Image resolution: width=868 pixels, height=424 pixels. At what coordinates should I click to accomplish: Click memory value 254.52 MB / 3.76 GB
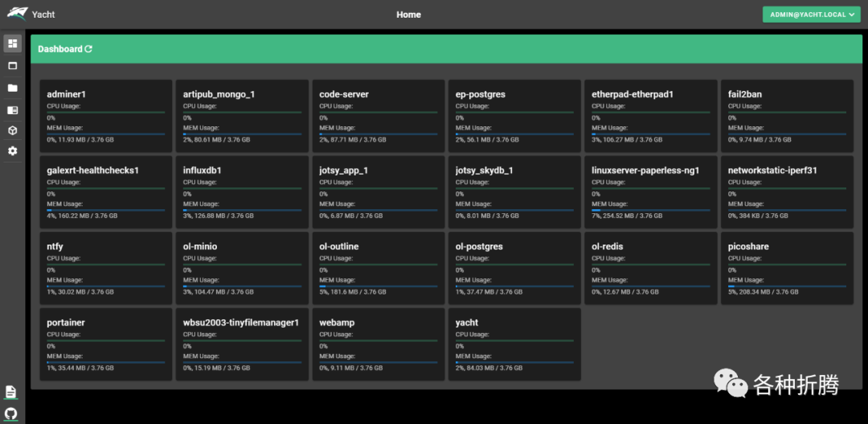click(x=633, y=216)
